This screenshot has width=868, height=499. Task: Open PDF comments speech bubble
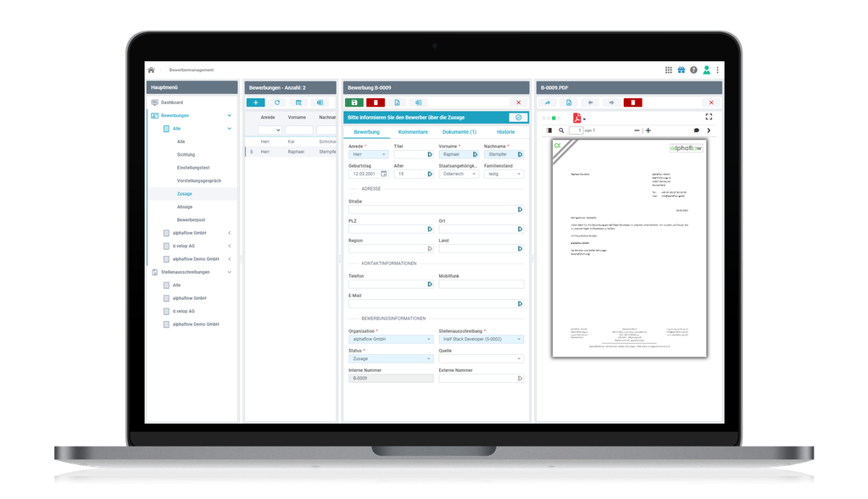pyautogui.click(x=697, y=130)
